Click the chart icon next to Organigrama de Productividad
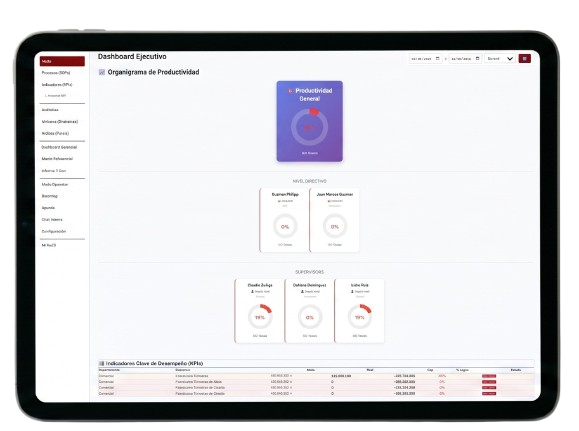579x431 pixels. (x=102, y=72)
